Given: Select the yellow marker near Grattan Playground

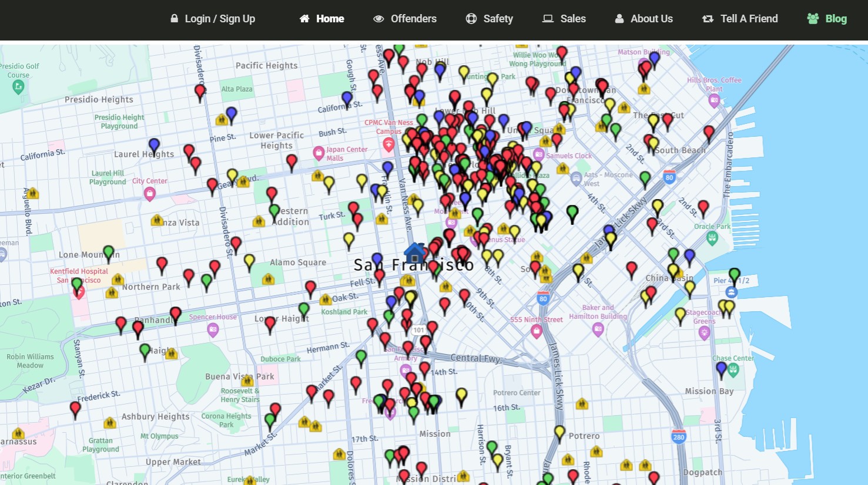Looking at the screenshot, I should [x=110, y=423].
